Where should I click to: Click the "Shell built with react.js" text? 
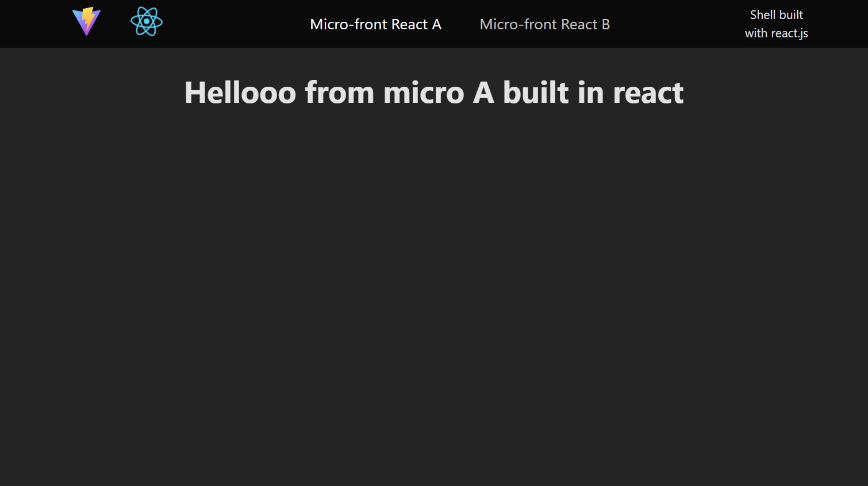click(776, 24)
